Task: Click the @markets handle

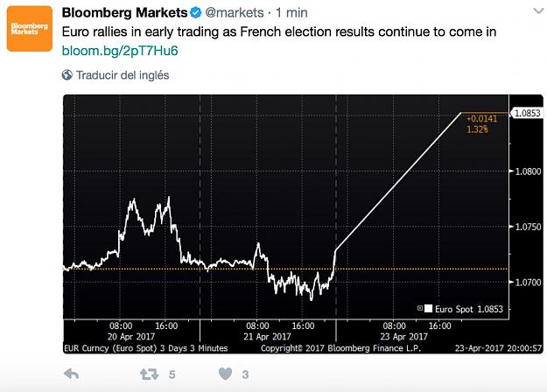Action: pos(235,13)
